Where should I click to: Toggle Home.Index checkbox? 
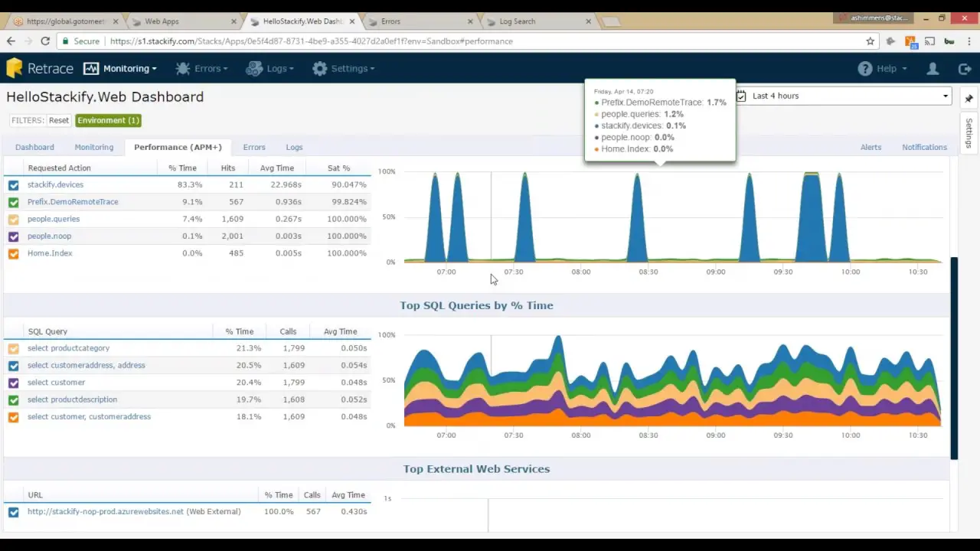[13, 253]
